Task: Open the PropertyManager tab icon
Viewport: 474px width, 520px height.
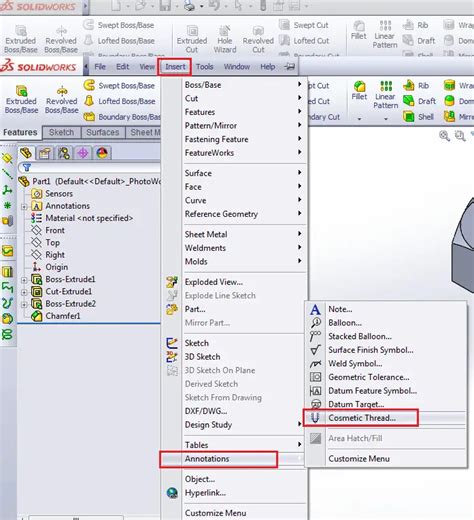Action: click(x=45, y=153)
